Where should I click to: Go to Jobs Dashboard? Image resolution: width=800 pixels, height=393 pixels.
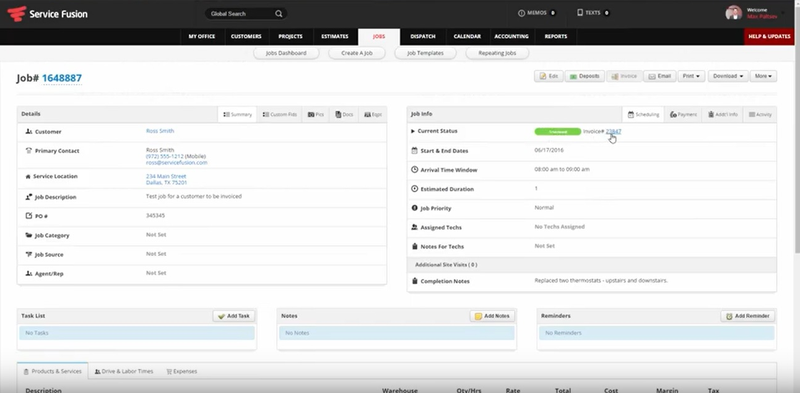(286, 53)
